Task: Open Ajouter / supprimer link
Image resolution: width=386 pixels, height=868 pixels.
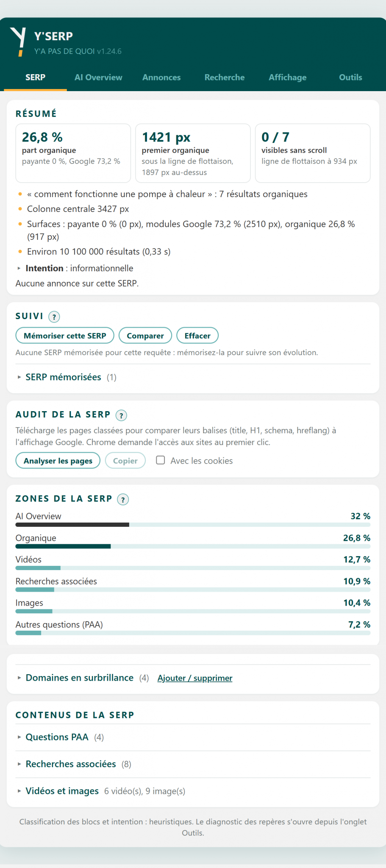Action: click(195, 678)
